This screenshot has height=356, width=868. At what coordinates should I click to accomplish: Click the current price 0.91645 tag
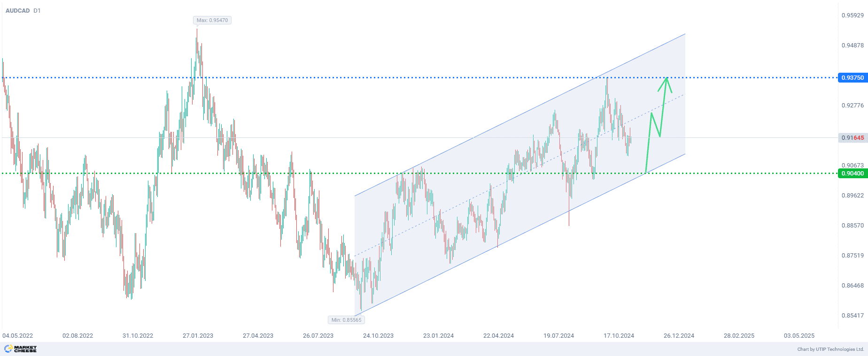852,138
